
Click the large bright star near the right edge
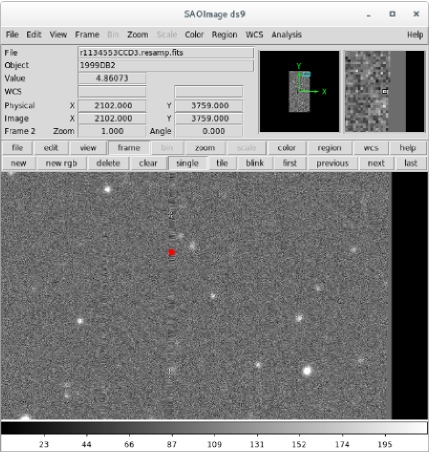307,370
